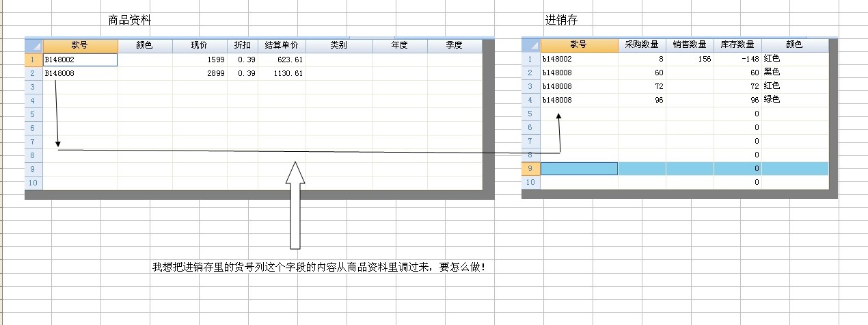Select 颜色 column header in 商品资料 table

(145, 46)
